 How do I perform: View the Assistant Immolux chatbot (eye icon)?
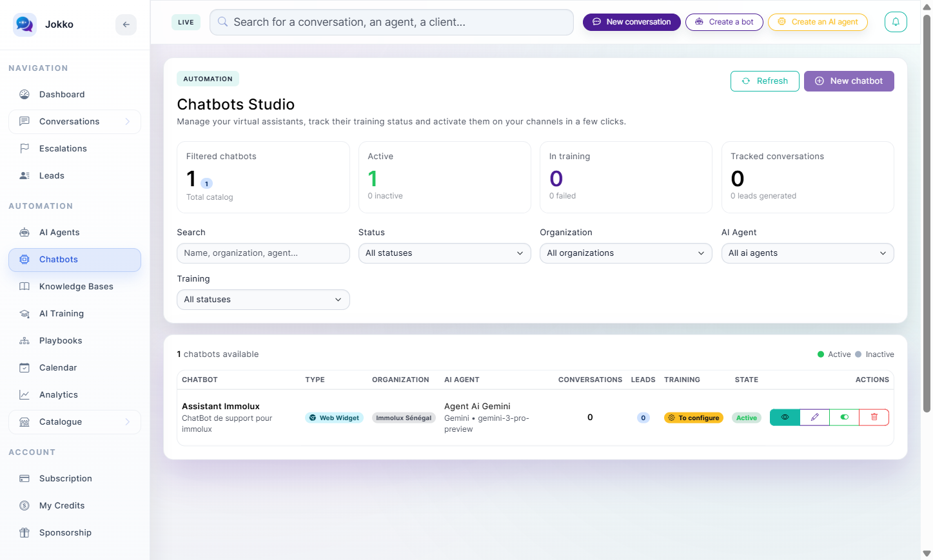785,418
